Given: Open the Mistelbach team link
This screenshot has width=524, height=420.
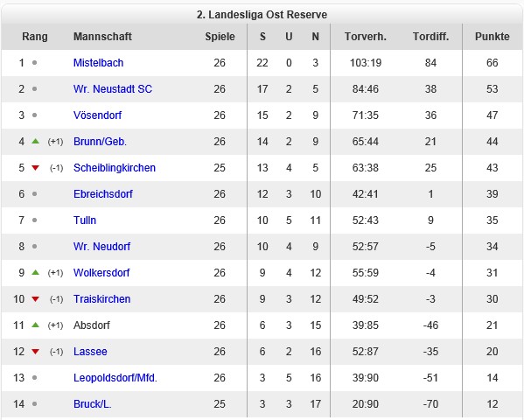Looking at the screenshot, I should coord(98,62).
